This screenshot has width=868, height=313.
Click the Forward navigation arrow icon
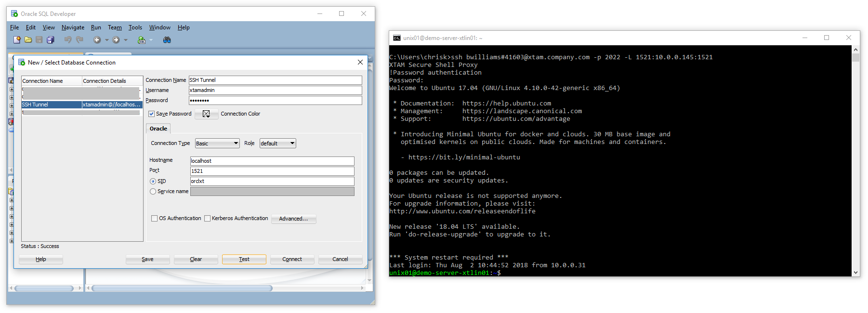point(116,40)
